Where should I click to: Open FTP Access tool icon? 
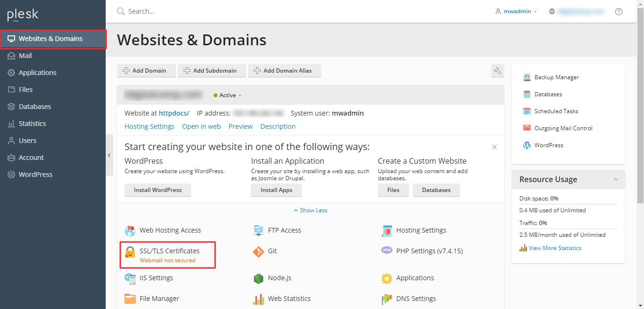point(259,231)
